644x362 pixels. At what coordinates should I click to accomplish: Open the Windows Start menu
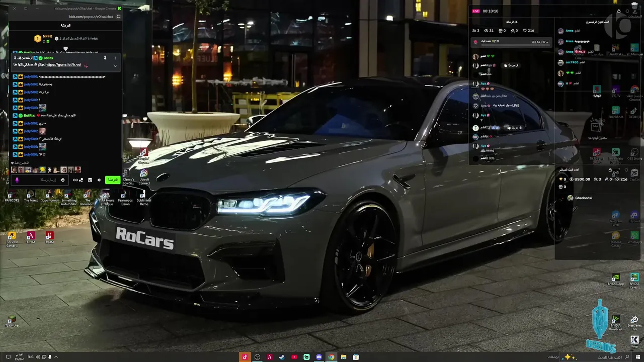pyautogui.click(x=637, y=357)
